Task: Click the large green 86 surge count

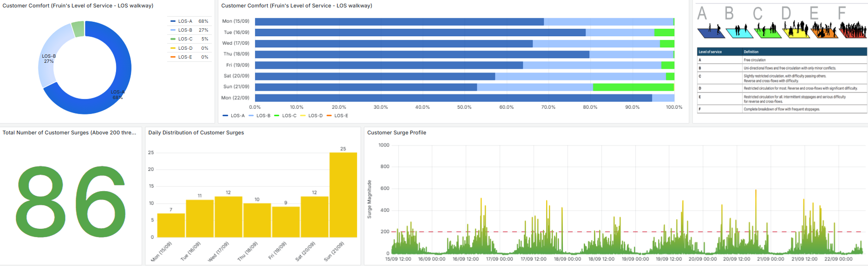Action: pyautogui.click(x=71, y=202)
